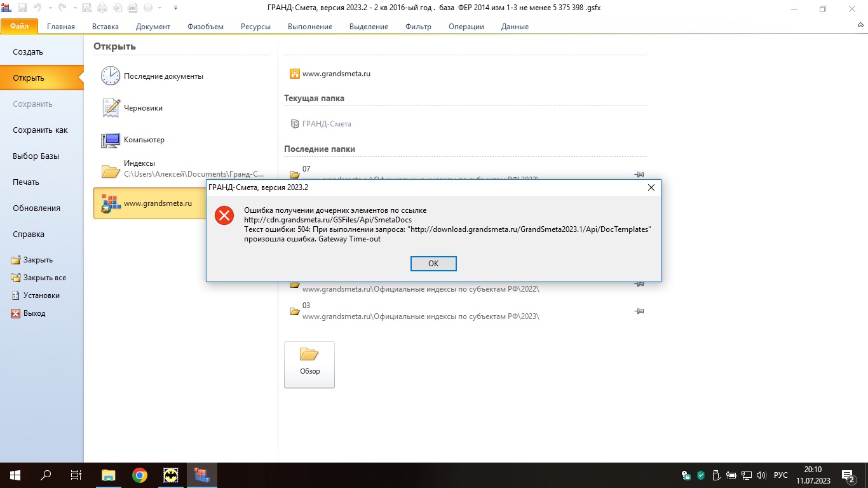
Task: Open the Печать section
Action: pyautogui.click(x=42, y=182)
